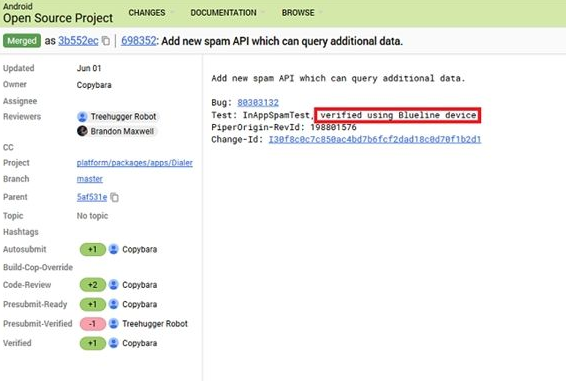566x381 pixels.
Task: Click the Assignee label
Action: click(x=20, y=101)
